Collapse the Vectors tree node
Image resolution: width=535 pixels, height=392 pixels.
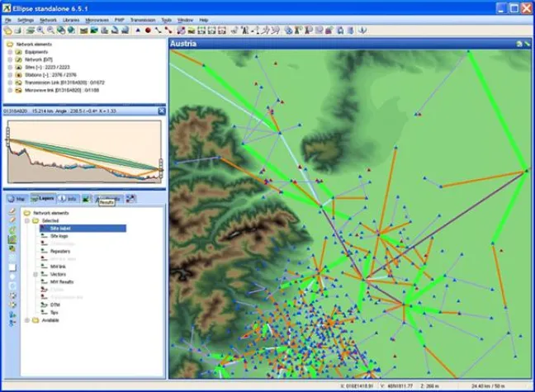pos(35,274)
